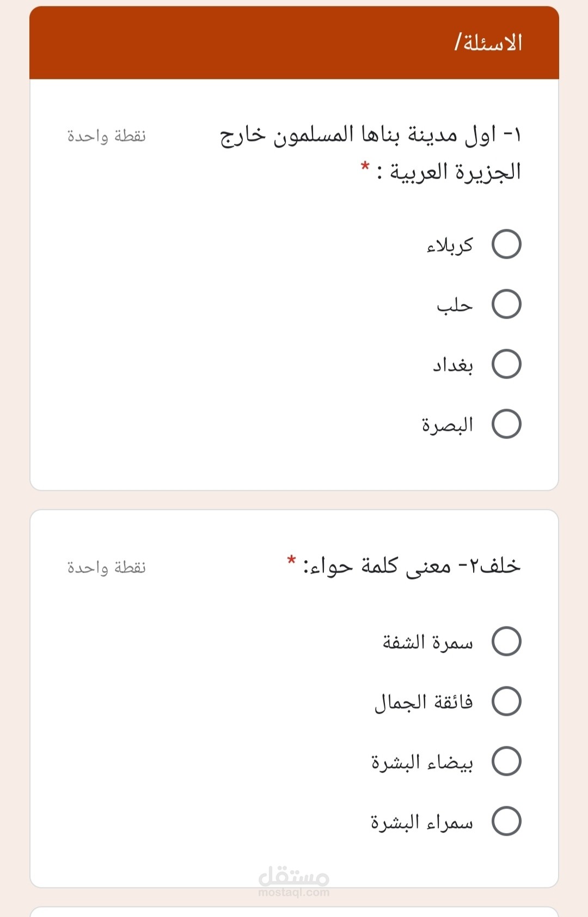Click the first question text about اول مدينة
Screen dimensions: 588x917
point(370,153)
